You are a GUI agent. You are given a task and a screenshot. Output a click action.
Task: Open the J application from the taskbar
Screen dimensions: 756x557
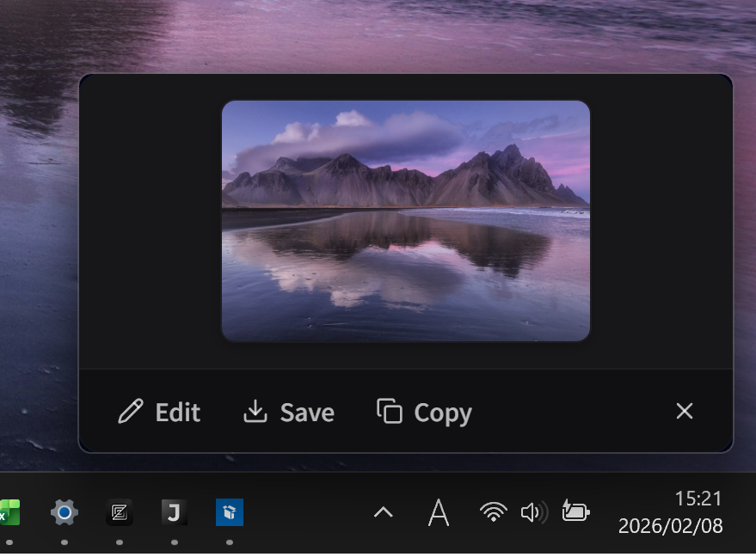175,511
